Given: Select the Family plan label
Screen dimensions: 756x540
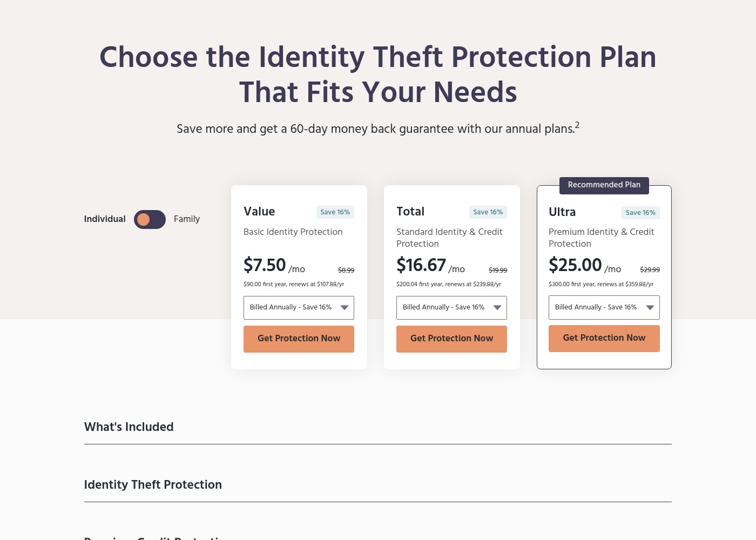Looking at the screenshot, I should (187, 219).
